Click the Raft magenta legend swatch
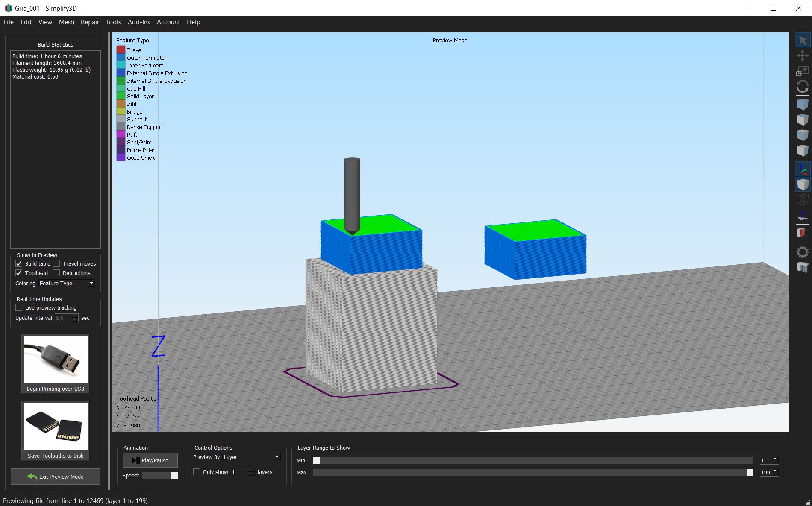Viewport: 812px width, 506px height. pyautogui.click(x=121, y=135)
